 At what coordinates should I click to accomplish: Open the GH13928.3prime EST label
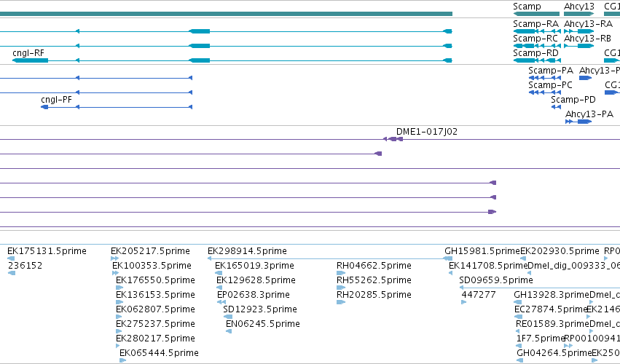coord(552,295)
